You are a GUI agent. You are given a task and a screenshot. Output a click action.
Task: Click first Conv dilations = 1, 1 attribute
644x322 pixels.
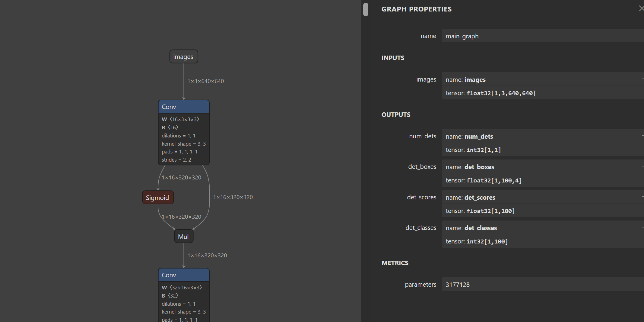[x=179, y=136]
